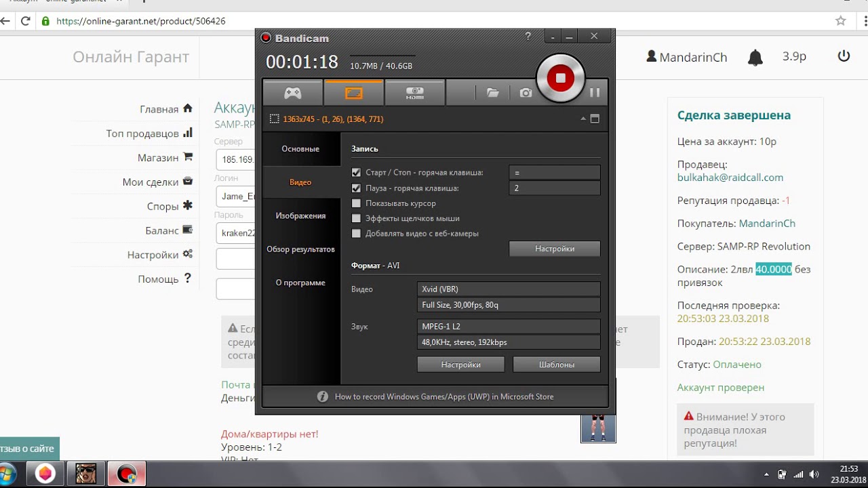Open buyer MandarinCh link in deal panel
Viewport: 868px width, 488px height.
tap(767, 223)
